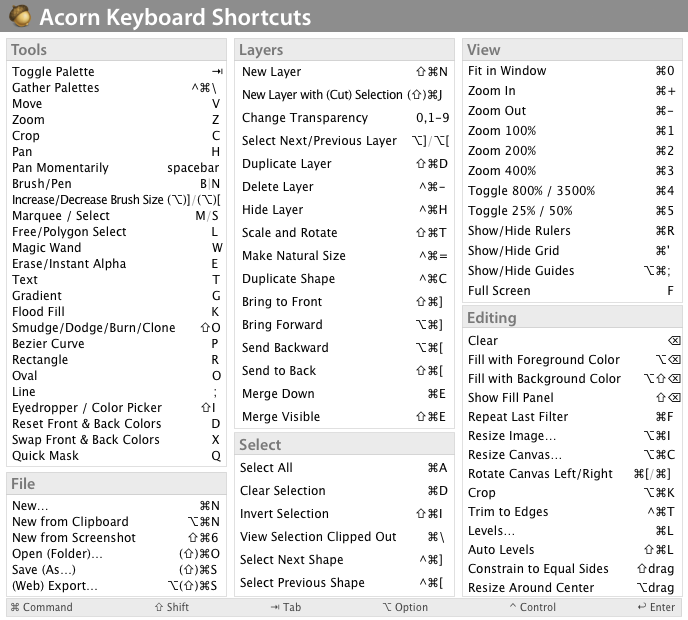Click 'Fill with Foreground Color' entry
Image resolution: width=688 pixels, height=620 pixels.
tap(572, 359)
